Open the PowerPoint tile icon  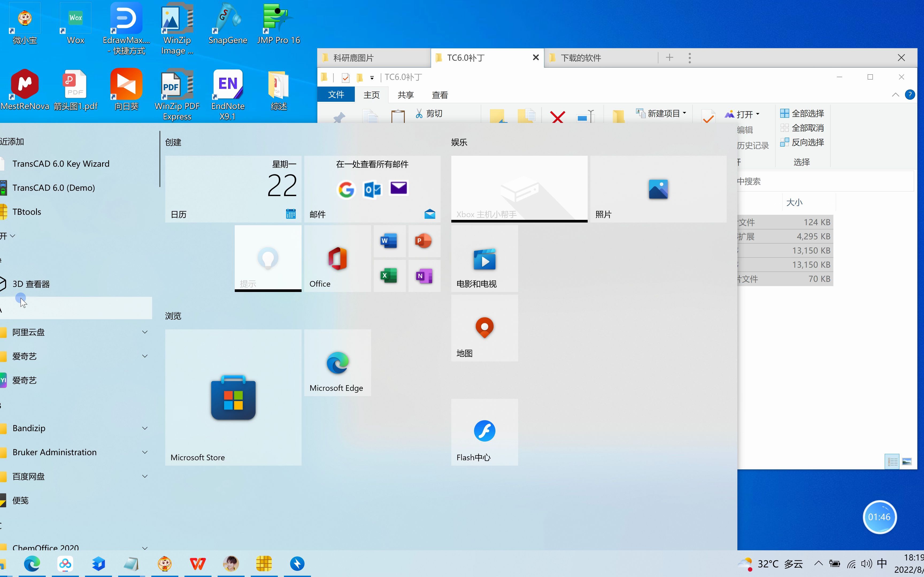[424, 241]
